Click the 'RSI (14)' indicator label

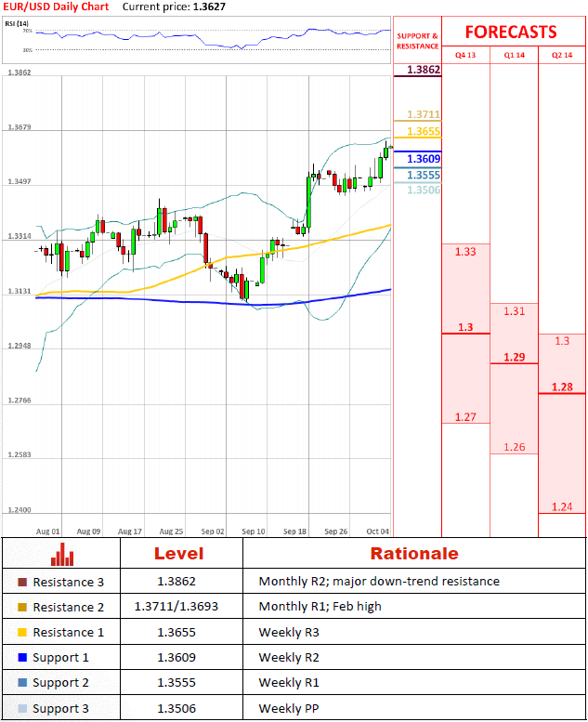17,23
